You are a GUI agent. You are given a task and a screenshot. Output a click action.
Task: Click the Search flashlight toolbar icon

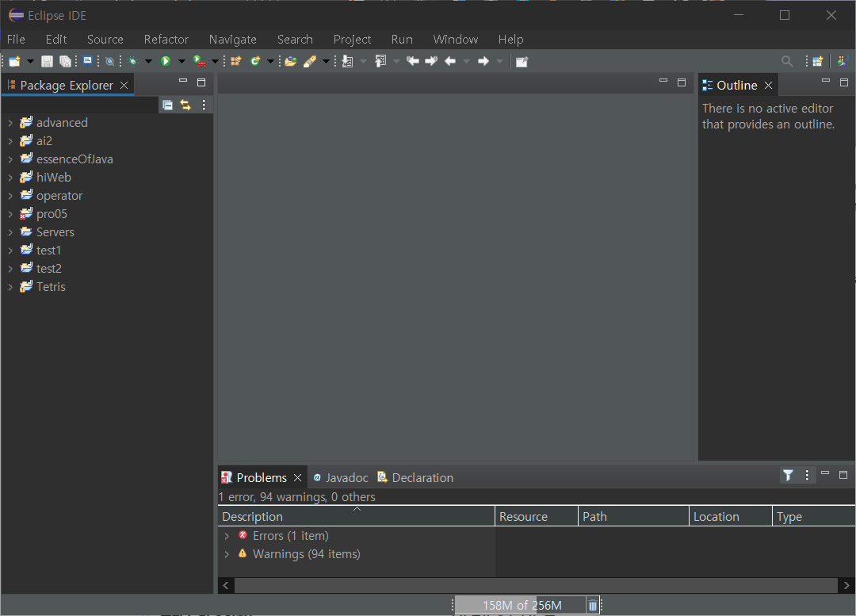pyautogui.click(x=310, y=61)
